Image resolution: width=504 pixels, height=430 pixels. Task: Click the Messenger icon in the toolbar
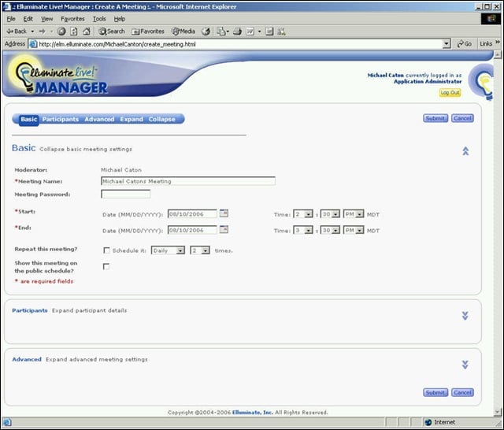(x=282, y=32)
